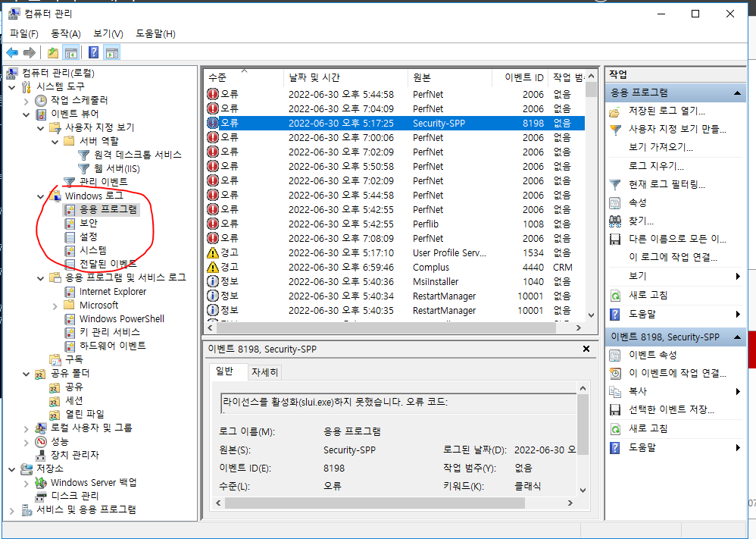Click 사용자 지정 보기 만들 action
Screen dimensions: 756x539
677,130
